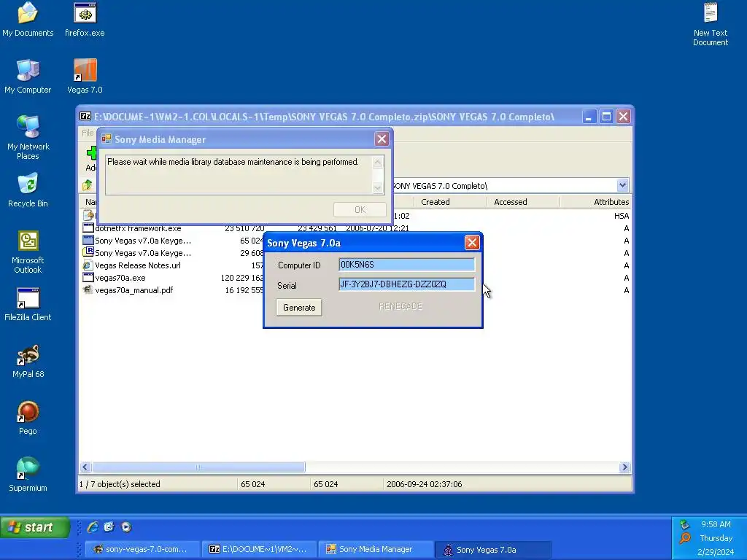Click the vegas70a.exe file icon

[x=88, y=277]
